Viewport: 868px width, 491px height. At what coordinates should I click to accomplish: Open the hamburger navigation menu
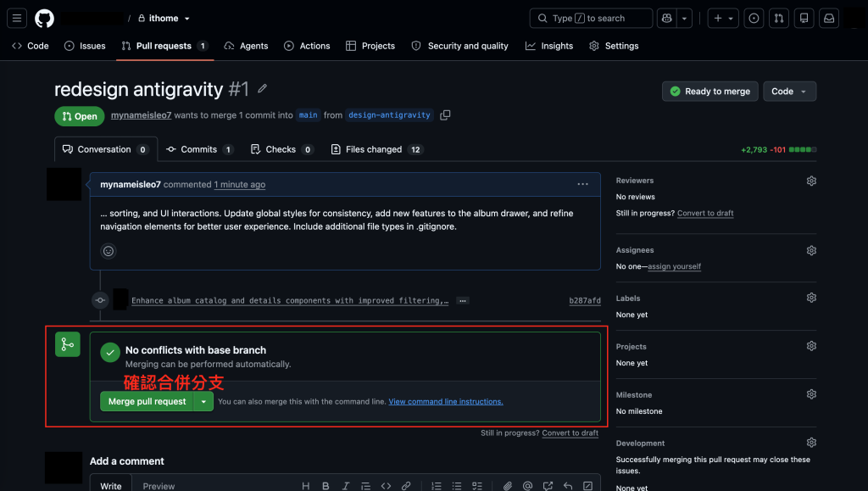click(17, 19)
